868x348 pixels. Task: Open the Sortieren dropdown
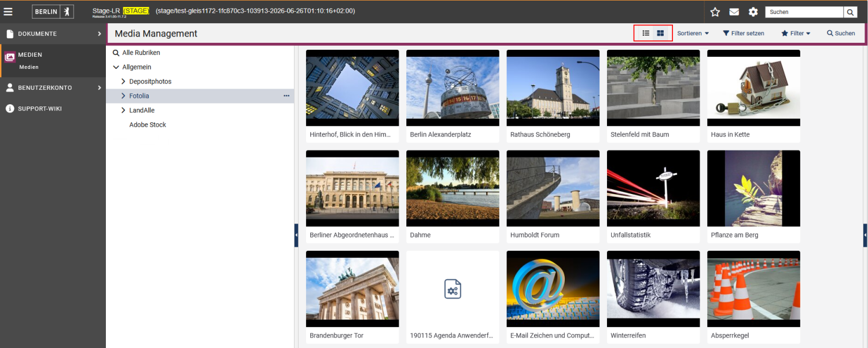point(693,33)
